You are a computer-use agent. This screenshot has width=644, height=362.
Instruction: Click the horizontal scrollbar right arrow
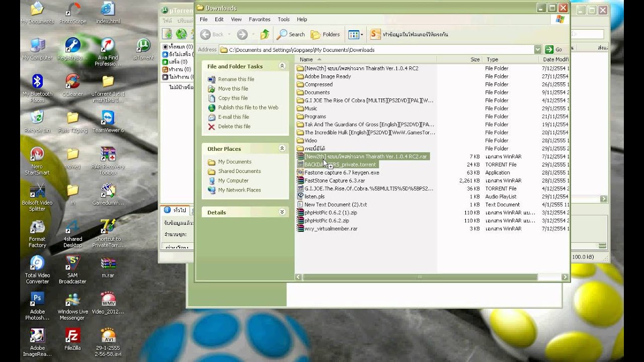[x=565, y=277]
